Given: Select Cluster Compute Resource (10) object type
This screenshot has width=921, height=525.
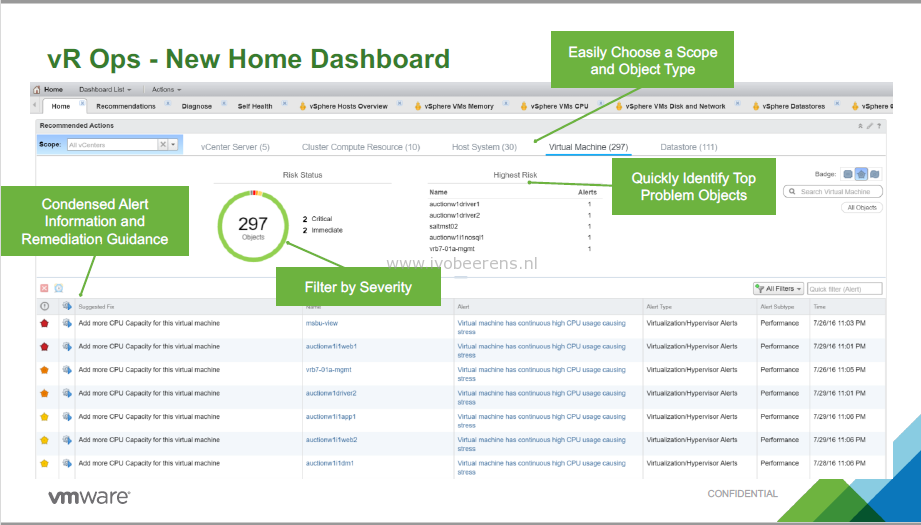Looking at the screenshot, I should 361,147.
